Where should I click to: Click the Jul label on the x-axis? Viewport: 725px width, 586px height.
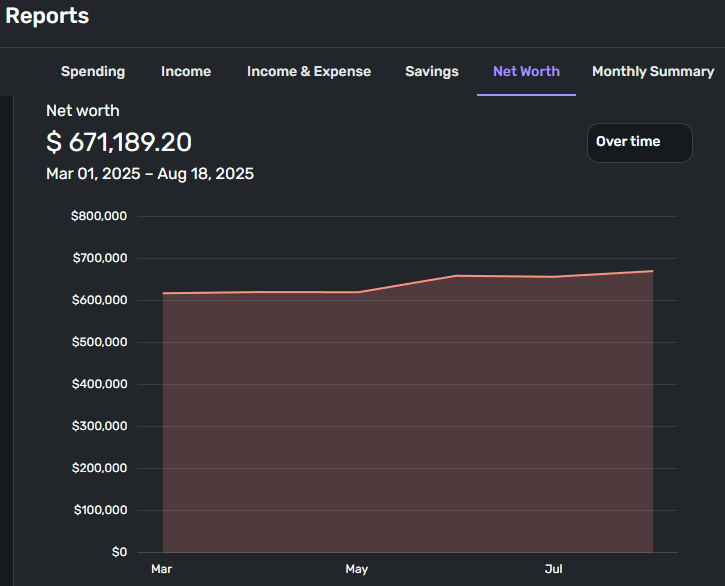point(553,569)
